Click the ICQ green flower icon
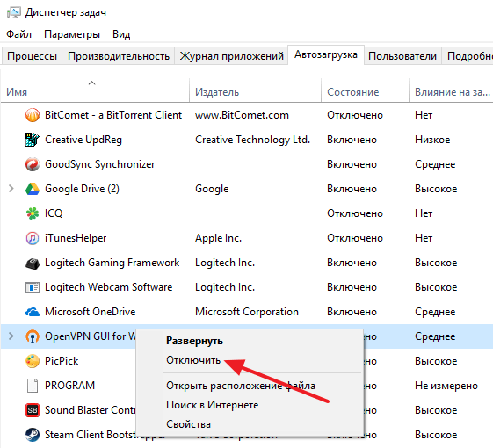Viewport: 493px width, 448px height. tap(33, 213)
